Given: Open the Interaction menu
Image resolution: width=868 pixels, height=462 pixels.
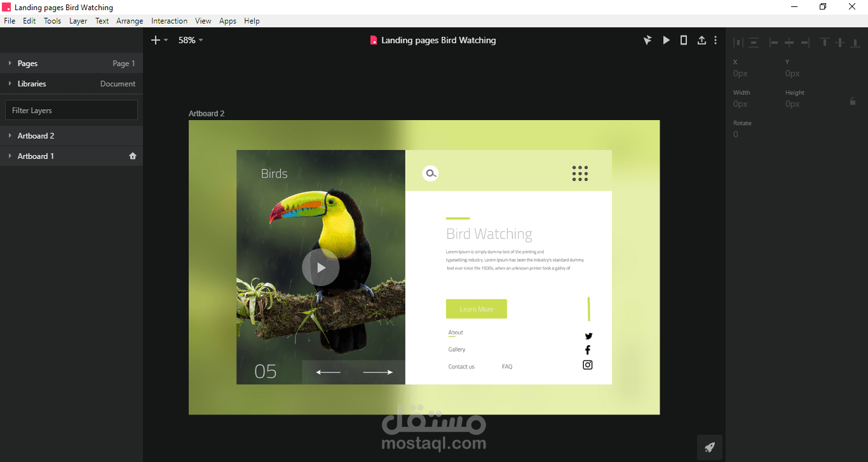Looking at the screenshot, I should pos(169,21).
